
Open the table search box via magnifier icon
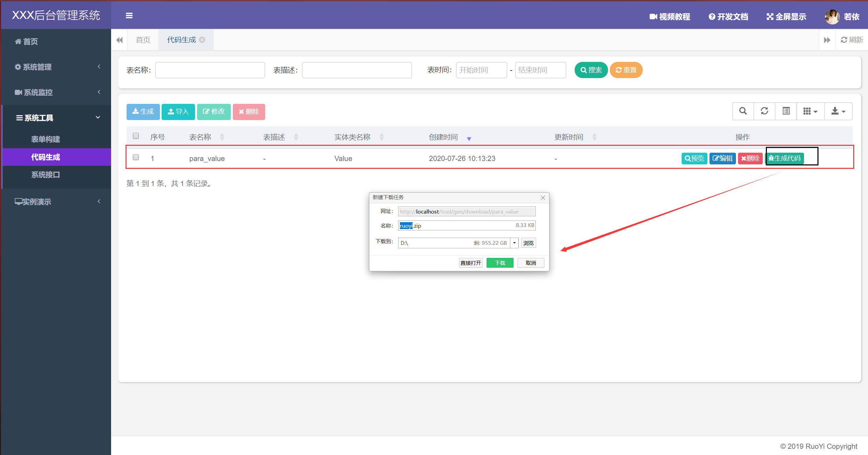[x=743, y=111]
